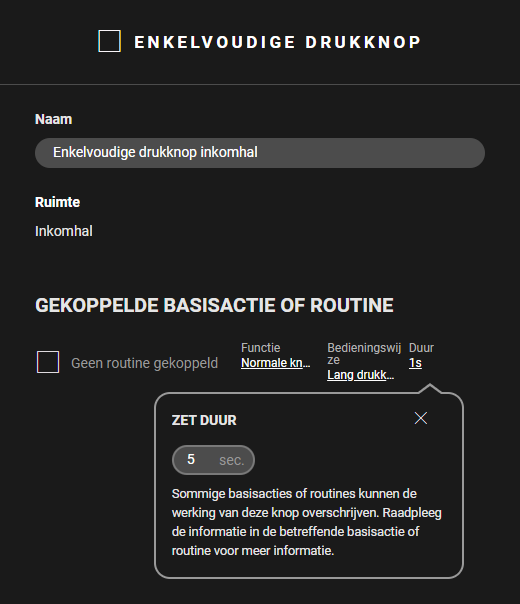Open the Functie dropdown showing Normale kn...
Image resolution: width=520 pixels, height=604 pixels.
pyautogui.click(x=275, y=363)
